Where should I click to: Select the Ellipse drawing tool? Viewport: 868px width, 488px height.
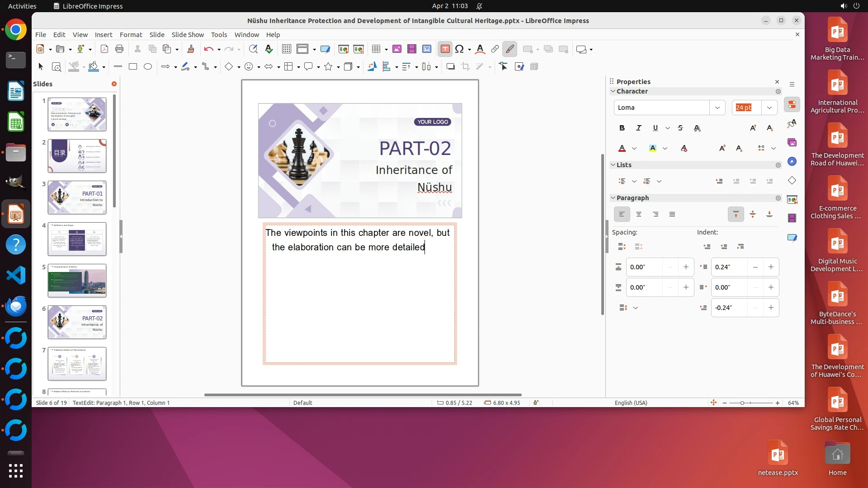[148, 67]
